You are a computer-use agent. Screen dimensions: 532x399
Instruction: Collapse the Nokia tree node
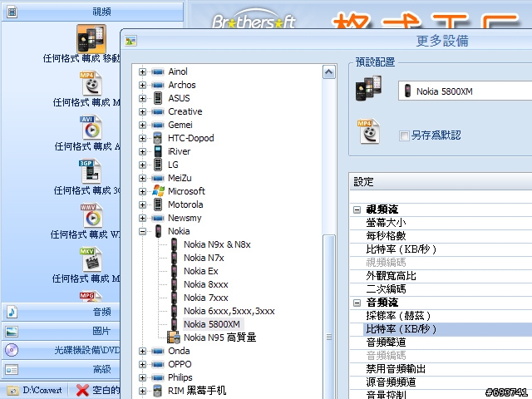coord(142,231)
